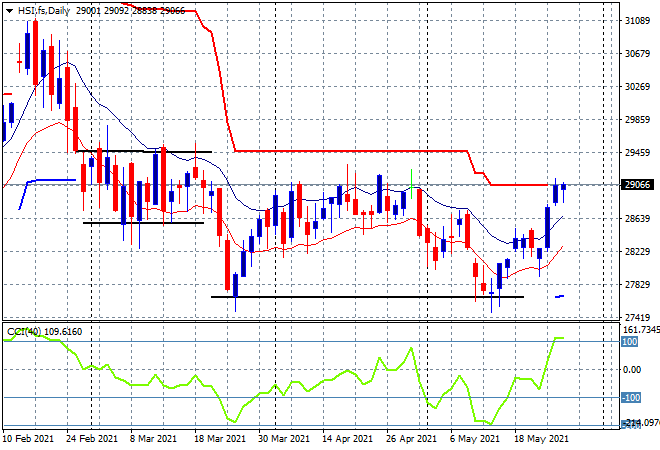This screenshot has height=450, width=660.
Task: Select the HSI.fs,Daily chart title text
Action: click(x=44, y=11)
